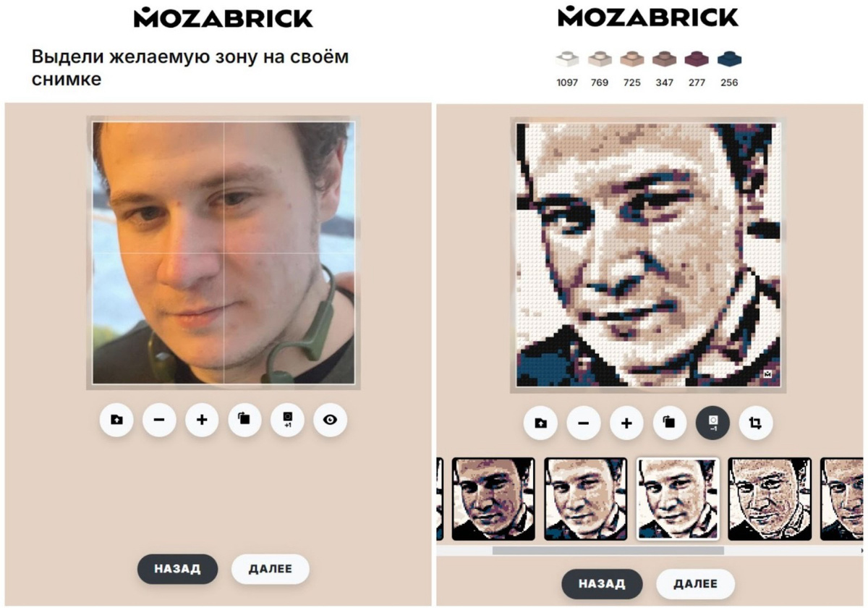Click the plus icon under the brick mosaic

click(x=626, y=423)
